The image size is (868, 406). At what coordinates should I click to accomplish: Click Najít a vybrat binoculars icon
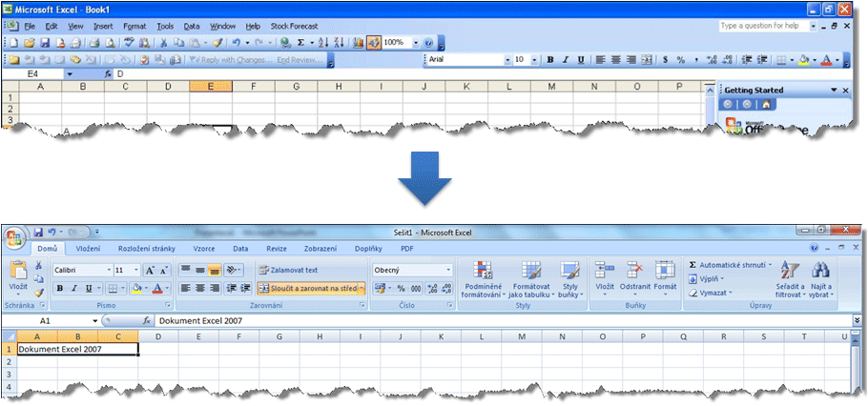click(820, 278)
